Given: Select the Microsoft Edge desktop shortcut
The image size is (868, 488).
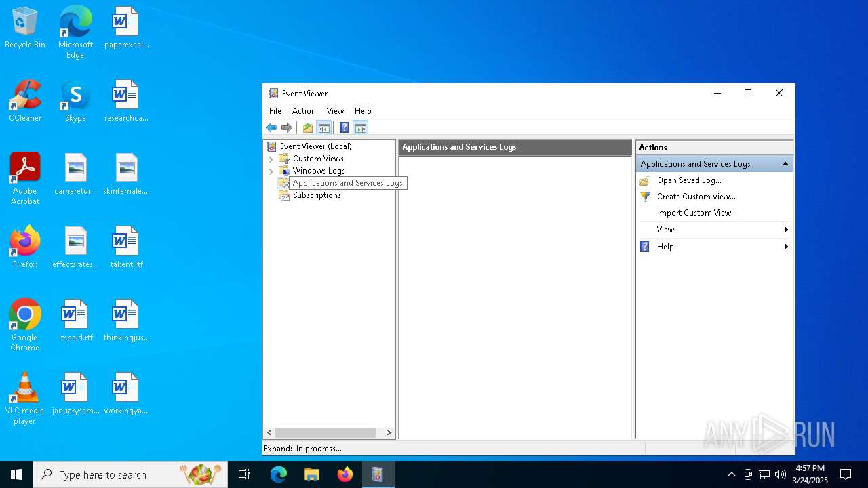Looking at the screenshot, I should point(75,33).
